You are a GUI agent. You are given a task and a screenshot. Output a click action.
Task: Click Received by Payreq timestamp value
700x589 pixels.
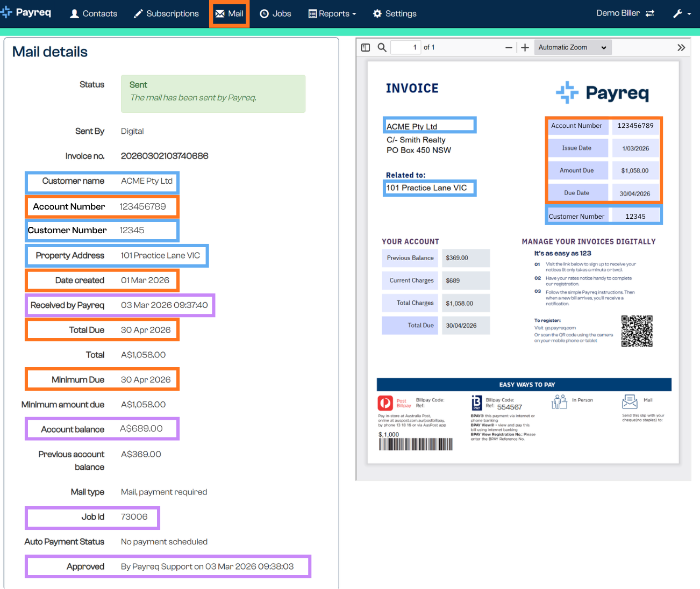[x=165, y=305]
